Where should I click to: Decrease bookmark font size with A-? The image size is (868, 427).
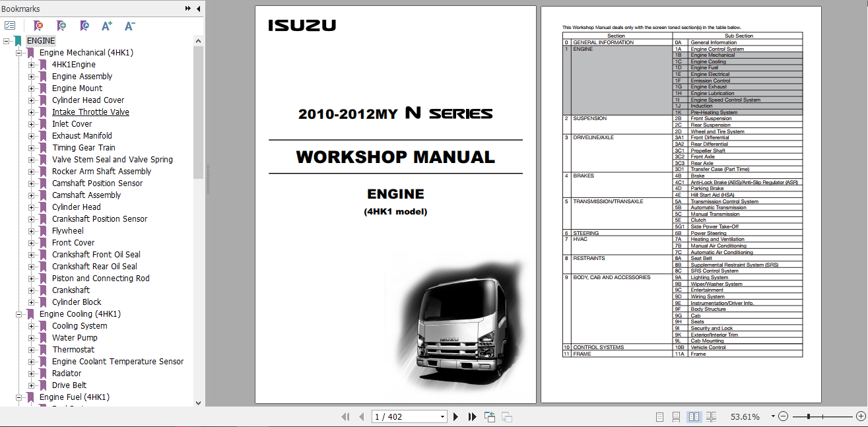pyautogui.click(x=129, y=26)
